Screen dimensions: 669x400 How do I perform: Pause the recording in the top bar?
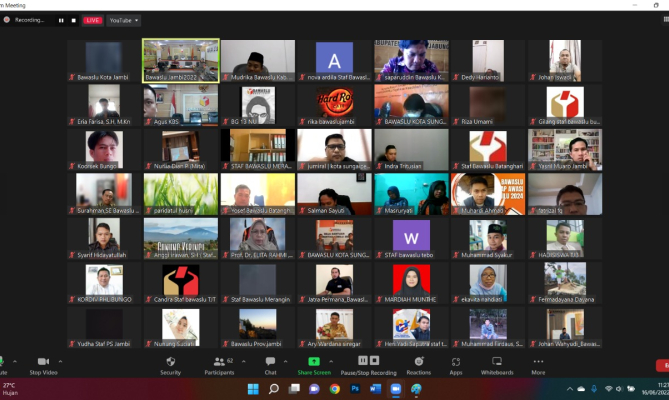[61, 20]
